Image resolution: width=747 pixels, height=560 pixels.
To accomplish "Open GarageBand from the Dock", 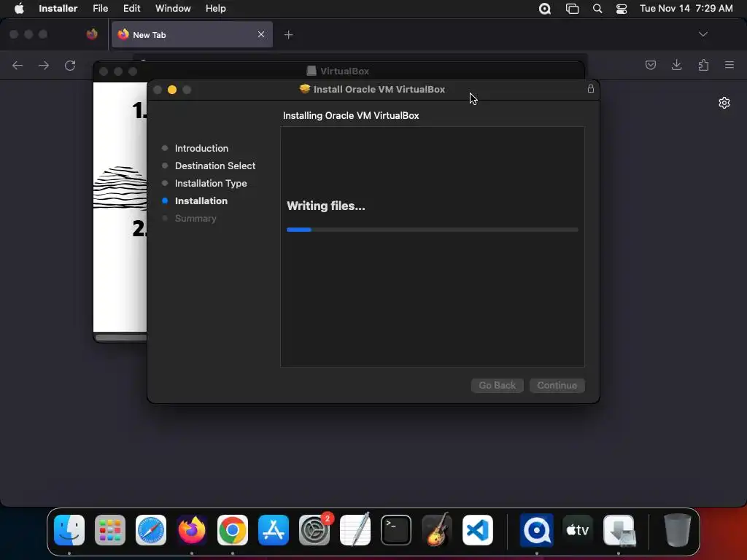I will click(437, 529).
